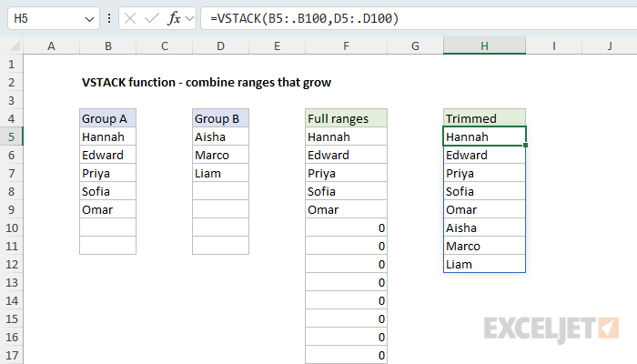Select column A header

coord(51,45)
